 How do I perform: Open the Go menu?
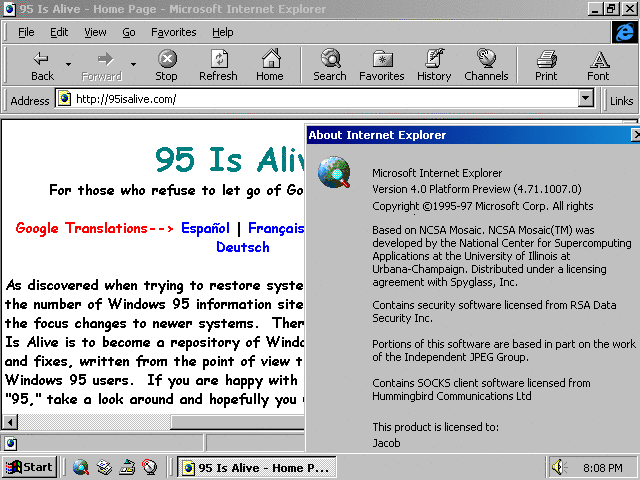coord(129,32)
